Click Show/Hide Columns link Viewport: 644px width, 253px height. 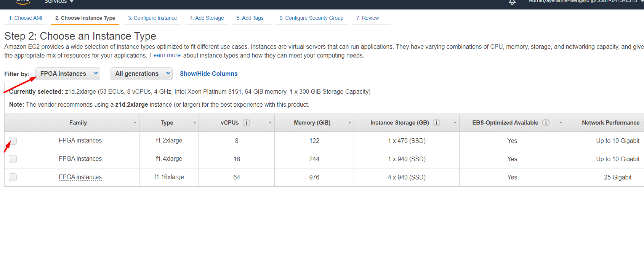[209, 74]
